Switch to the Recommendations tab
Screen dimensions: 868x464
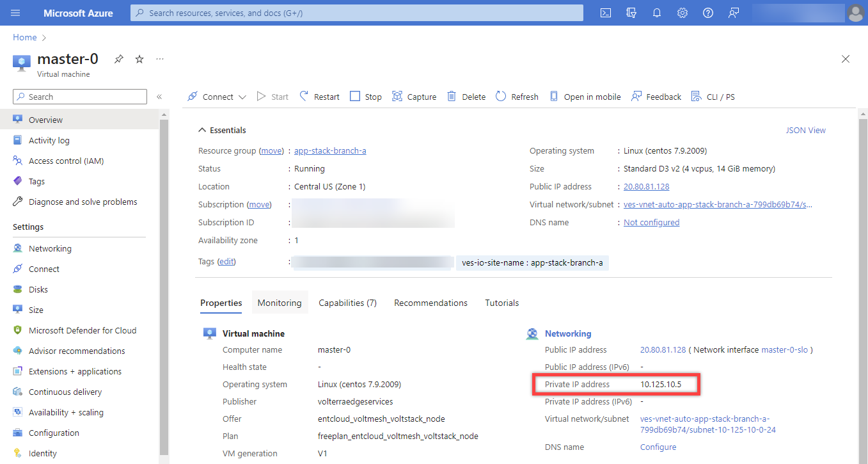pos(430,303)
